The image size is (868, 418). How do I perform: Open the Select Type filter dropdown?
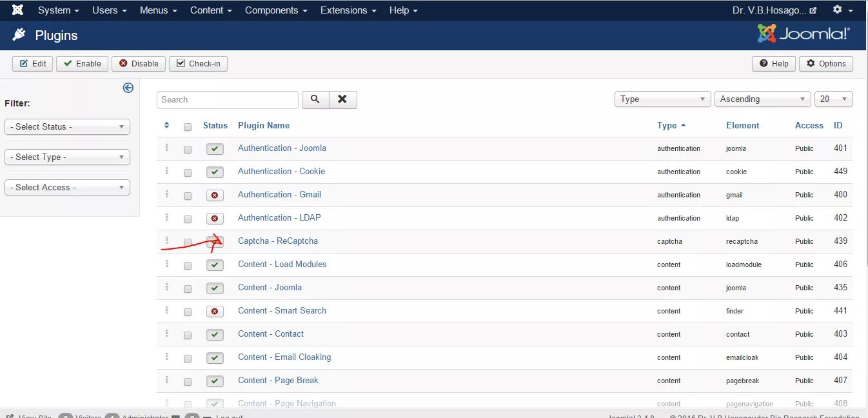pos(67,157)
